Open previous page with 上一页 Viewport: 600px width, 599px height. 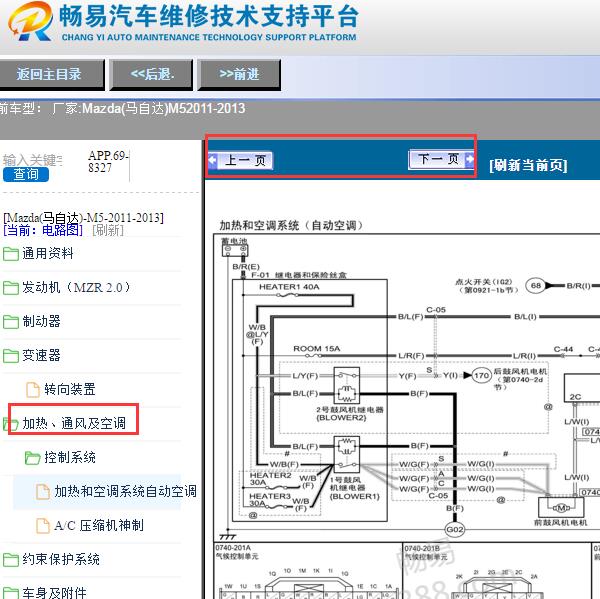(241, 160)
